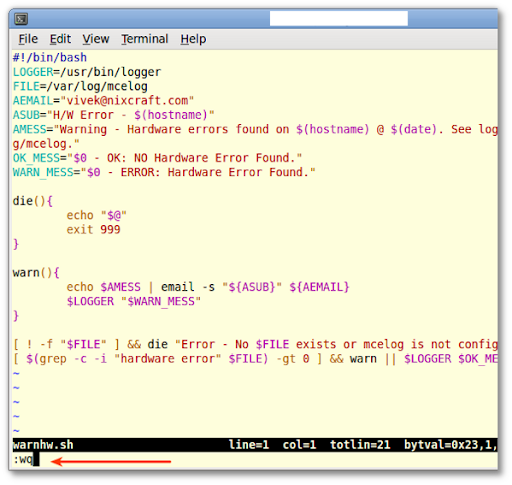This screenshot has height=485, width=512.
Task: Click the WARN_MESS variable line
Action: pyautogui.click(x=164, y=172)
